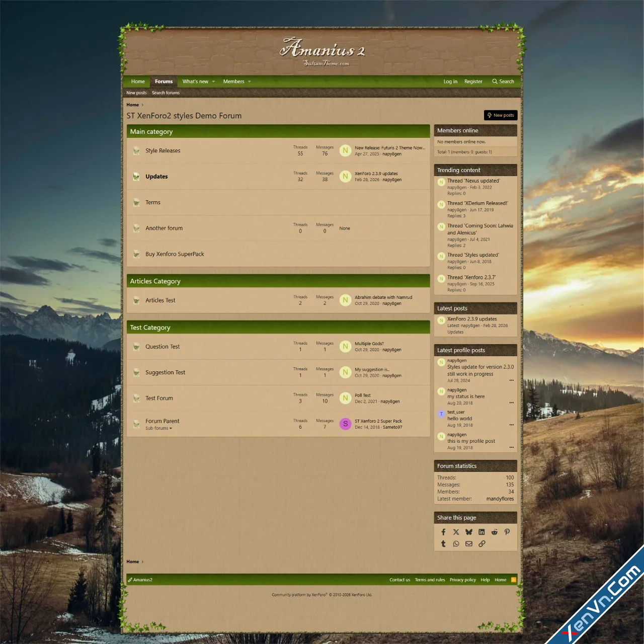Share the page via Facebook icon
The width and height of the screenshot is (644, 644).
443,532
